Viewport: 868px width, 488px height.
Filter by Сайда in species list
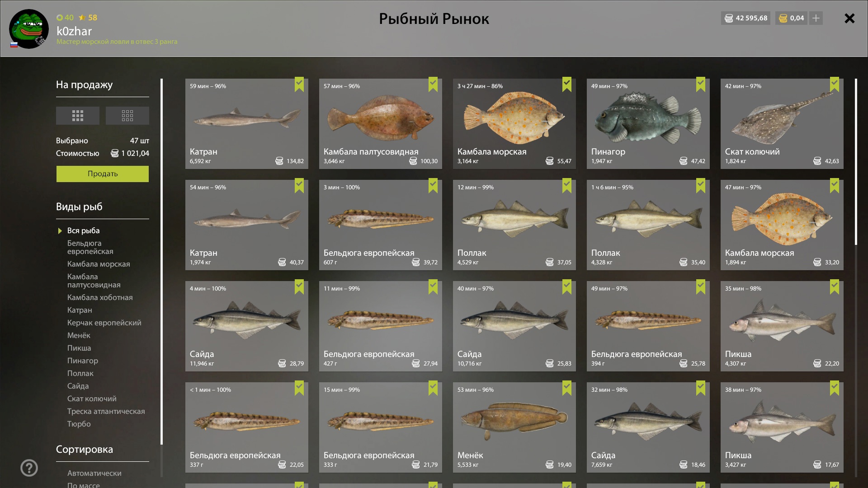[78, 386]
